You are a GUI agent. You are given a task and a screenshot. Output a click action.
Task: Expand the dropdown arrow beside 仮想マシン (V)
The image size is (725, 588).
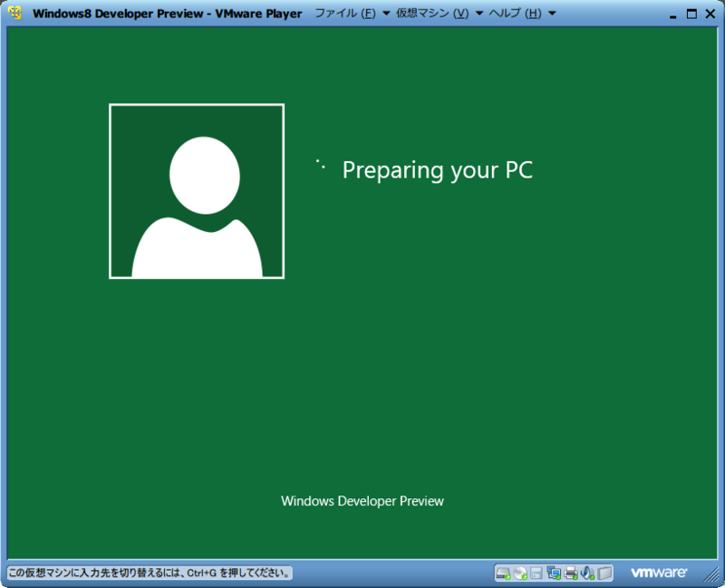(479, 14)
